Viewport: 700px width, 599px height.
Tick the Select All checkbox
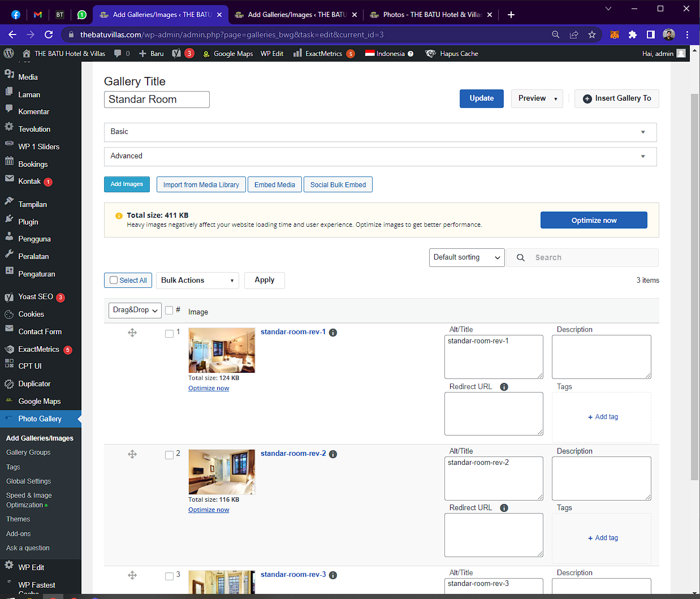[x=114, y=280]
